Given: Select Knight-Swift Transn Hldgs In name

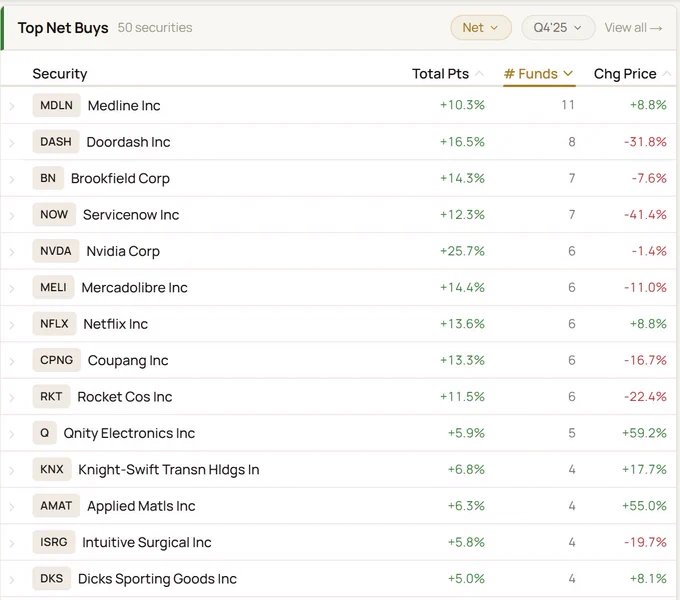Looking at the screenshot, I should coord(169,470).
